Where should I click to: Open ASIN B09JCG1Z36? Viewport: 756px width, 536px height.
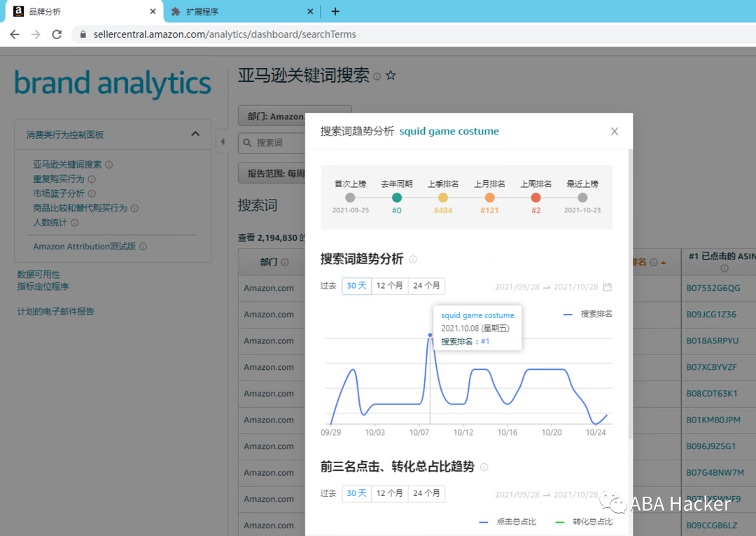point(711,314)
